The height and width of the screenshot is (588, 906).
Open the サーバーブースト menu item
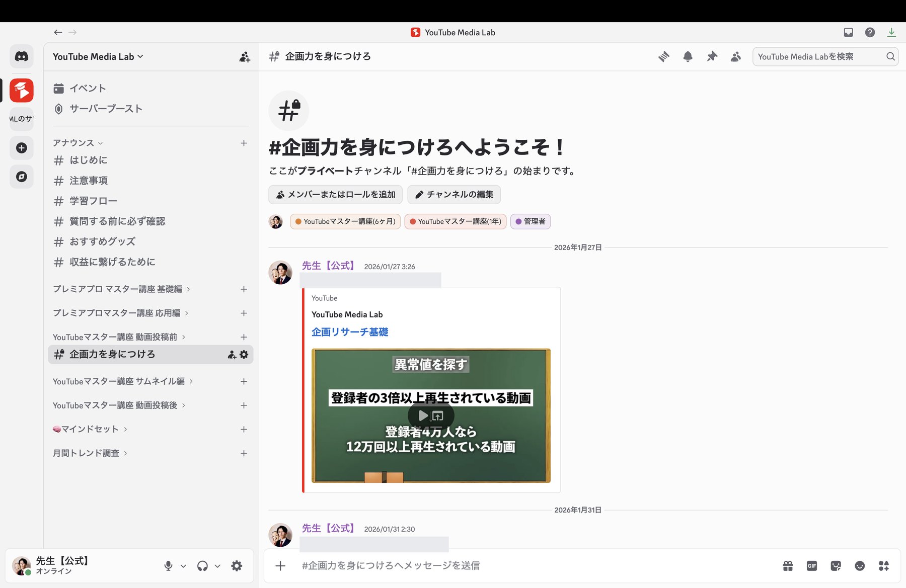click(x=150, y=109)
